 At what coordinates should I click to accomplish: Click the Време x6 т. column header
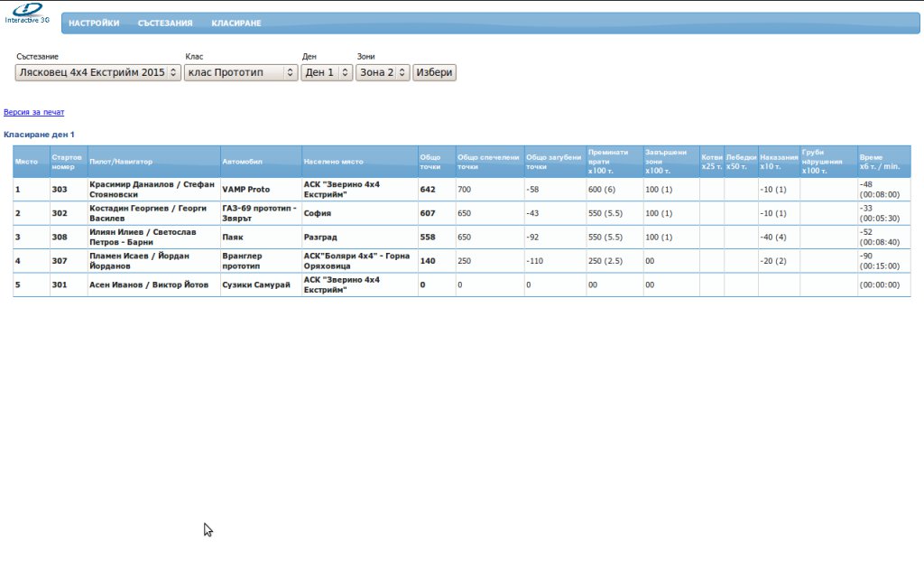pos(879,162)
